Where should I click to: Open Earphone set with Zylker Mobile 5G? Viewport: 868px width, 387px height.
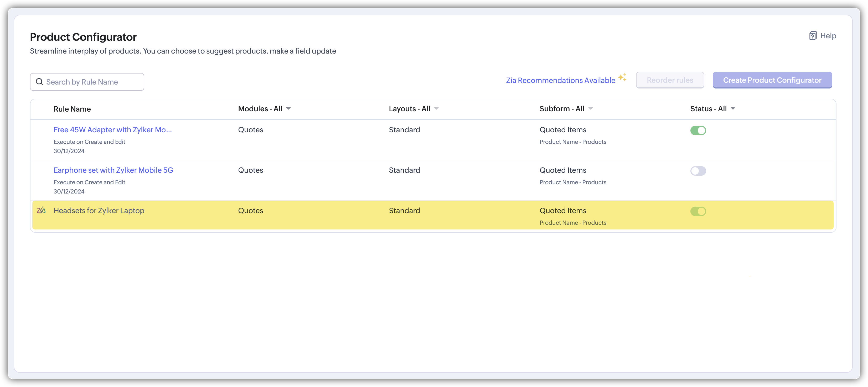[x=113, y=170]
